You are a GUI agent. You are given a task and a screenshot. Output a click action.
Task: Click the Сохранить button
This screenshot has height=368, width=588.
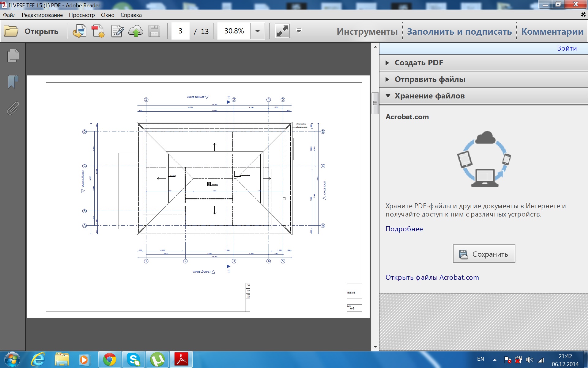point(484,254)
